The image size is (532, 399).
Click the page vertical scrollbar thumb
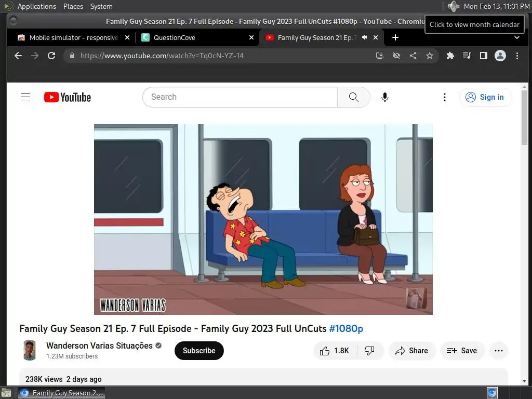point(524,117)
